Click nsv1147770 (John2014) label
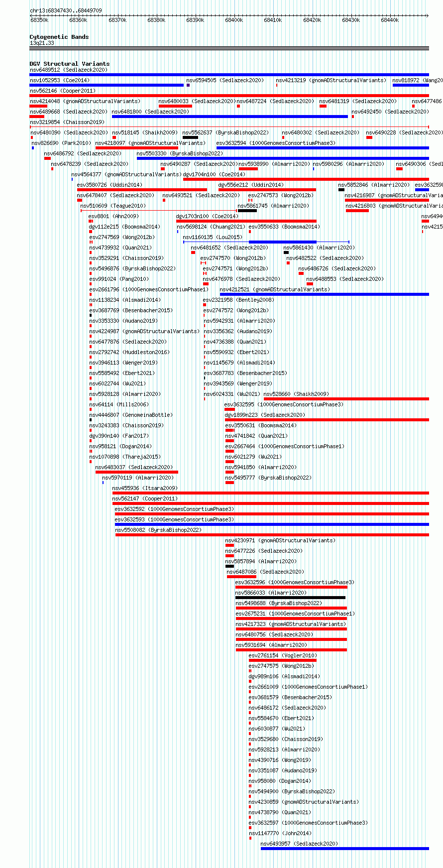 tap(280, 833)
